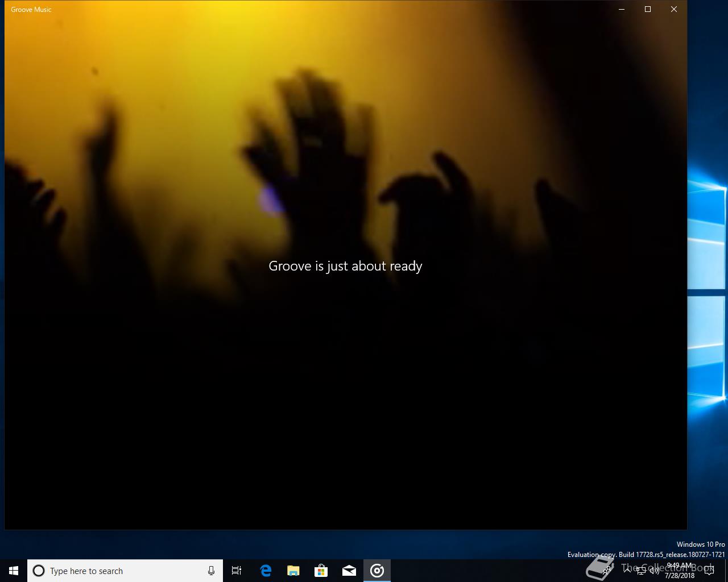Open the clock showing 9:49 AM
728x582 pixels.
click(x=680, y=571)
